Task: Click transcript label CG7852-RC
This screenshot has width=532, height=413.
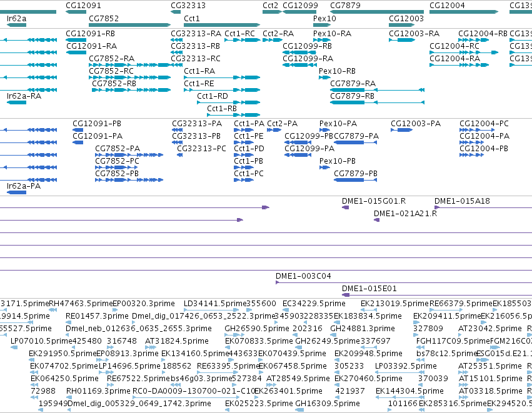Action: click(111, 71)
